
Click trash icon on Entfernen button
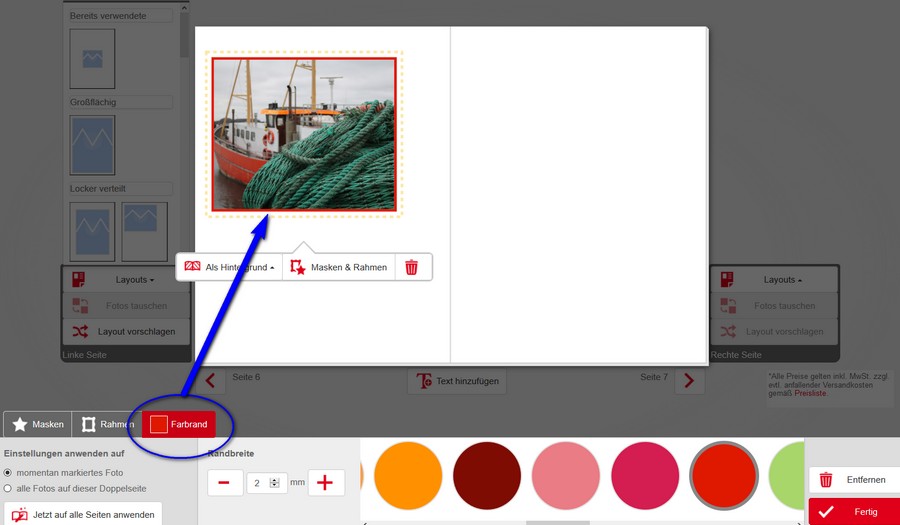tap(826, 480)
